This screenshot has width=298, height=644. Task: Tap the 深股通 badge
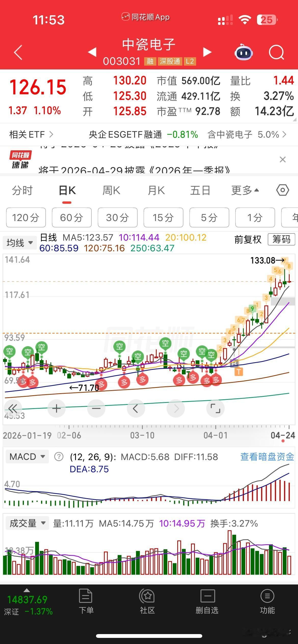[170, 61]
